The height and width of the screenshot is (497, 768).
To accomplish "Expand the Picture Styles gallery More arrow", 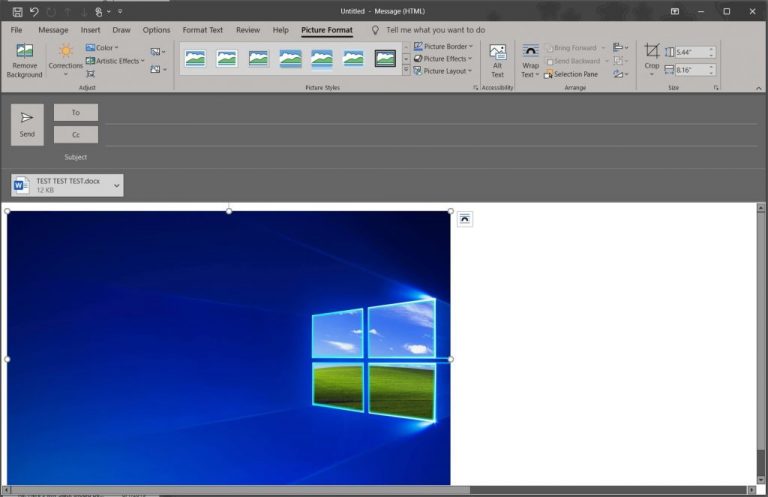I will coord(406,71).
